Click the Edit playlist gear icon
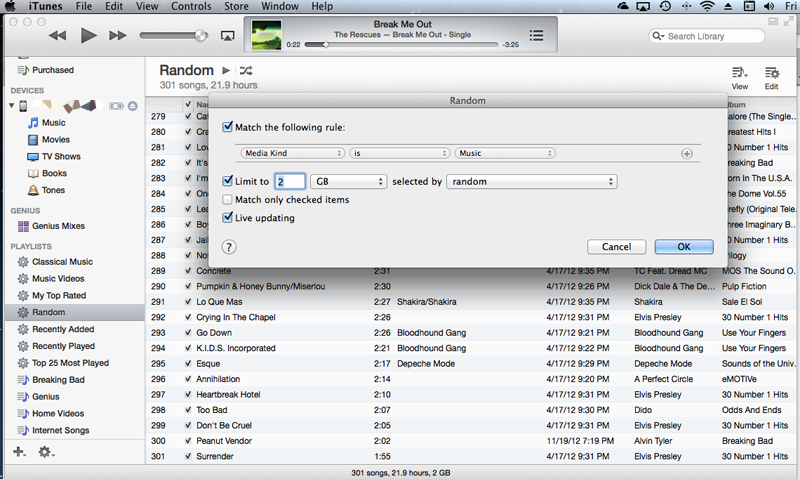 (771, 72)
